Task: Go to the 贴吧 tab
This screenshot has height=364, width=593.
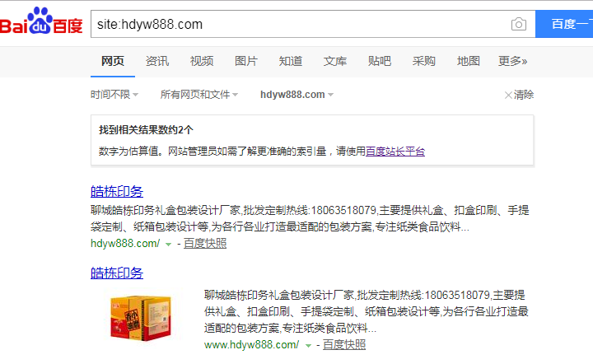Action: coord(380,61)
